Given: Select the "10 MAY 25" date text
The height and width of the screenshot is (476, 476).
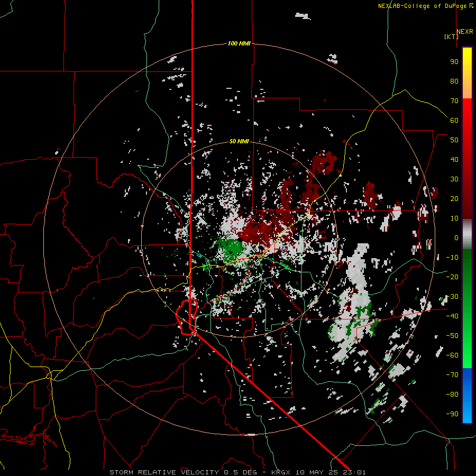Looking at the screenshot, I should pos(317,472).
